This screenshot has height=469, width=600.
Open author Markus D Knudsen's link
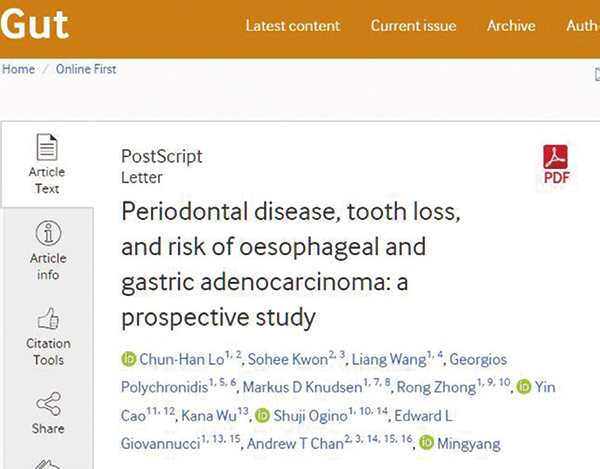click(302, 387)
